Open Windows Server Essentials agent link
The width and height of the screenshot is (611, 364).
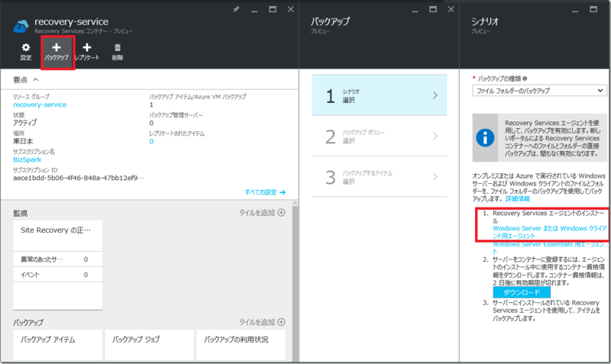[x=548, y=247]
